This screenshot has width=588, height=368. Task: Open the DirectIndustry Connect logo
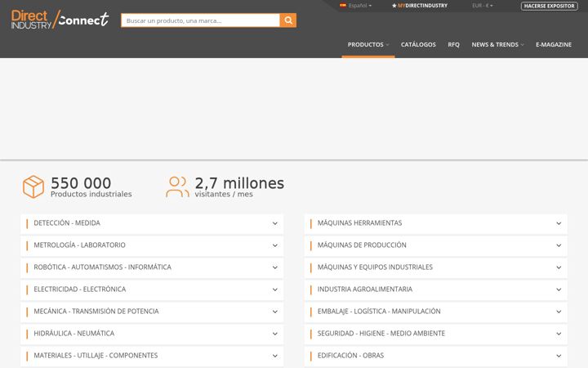[x=60, y=20]
